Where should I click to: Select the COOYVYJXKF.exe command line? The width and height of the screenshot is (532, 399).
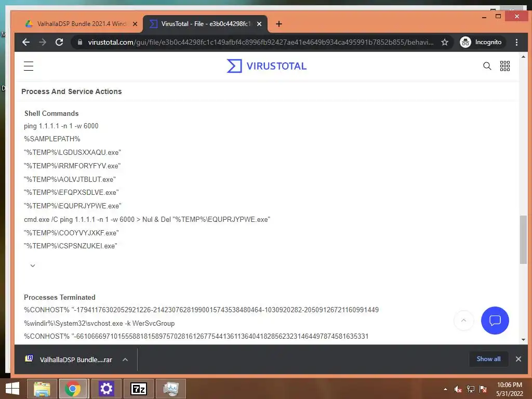[71, 233]
